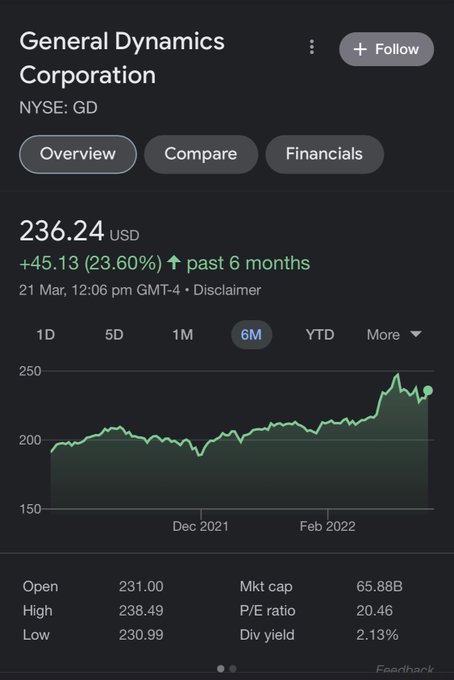Click the dropdown arrow next to More
Image resolution: width=454 pixels, height=680 pixels.
(416, 334)
